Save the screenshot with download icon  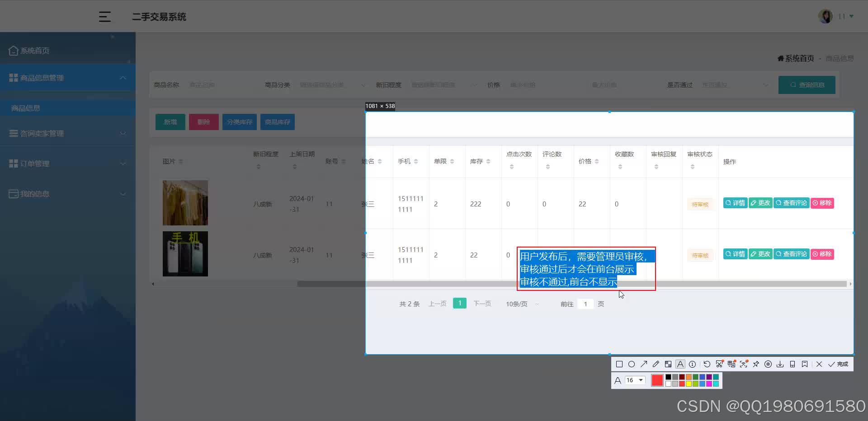pyautogui.click(x=780, y=364)
